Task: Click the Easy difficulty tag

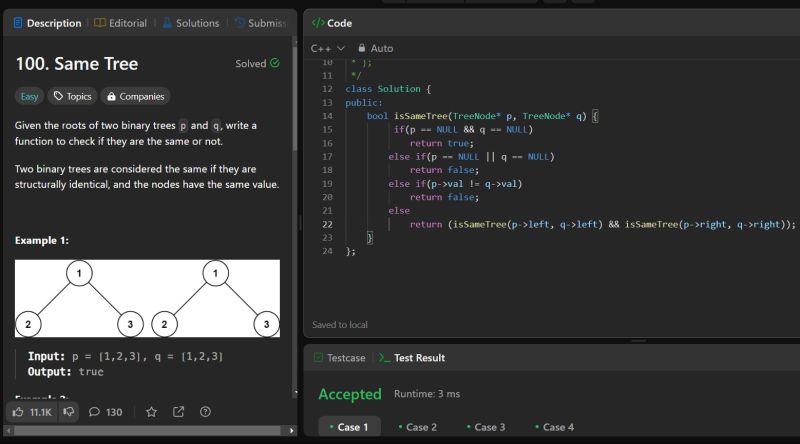Action: click(29, 96)
